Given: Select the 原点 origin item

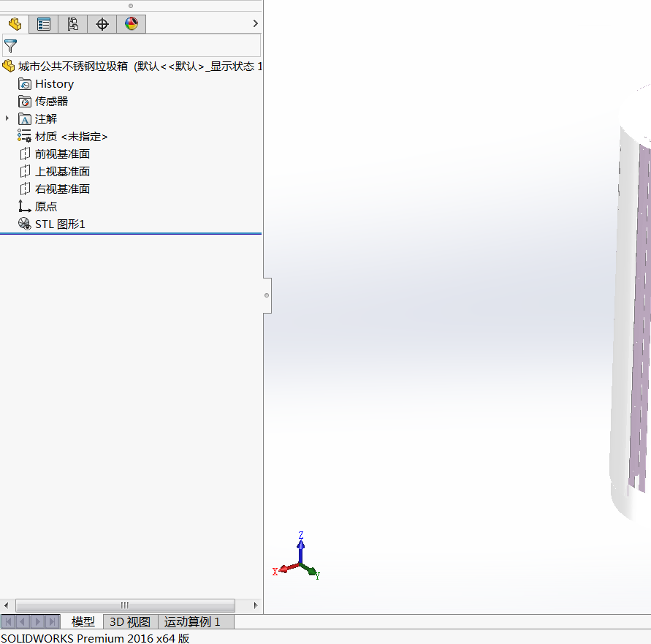Looking at the screenshot, I should point(46,207).
